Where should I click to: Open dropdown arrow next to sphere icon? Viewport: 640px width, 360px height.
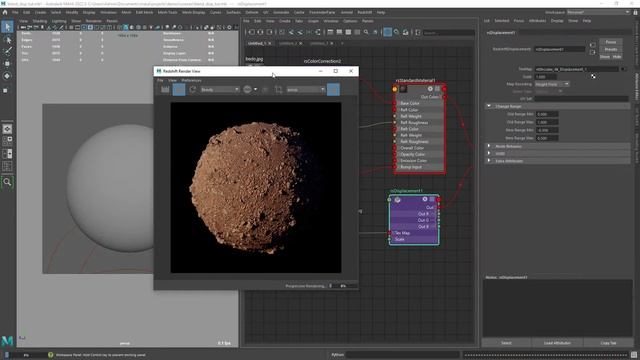click(x=256, y=89)
